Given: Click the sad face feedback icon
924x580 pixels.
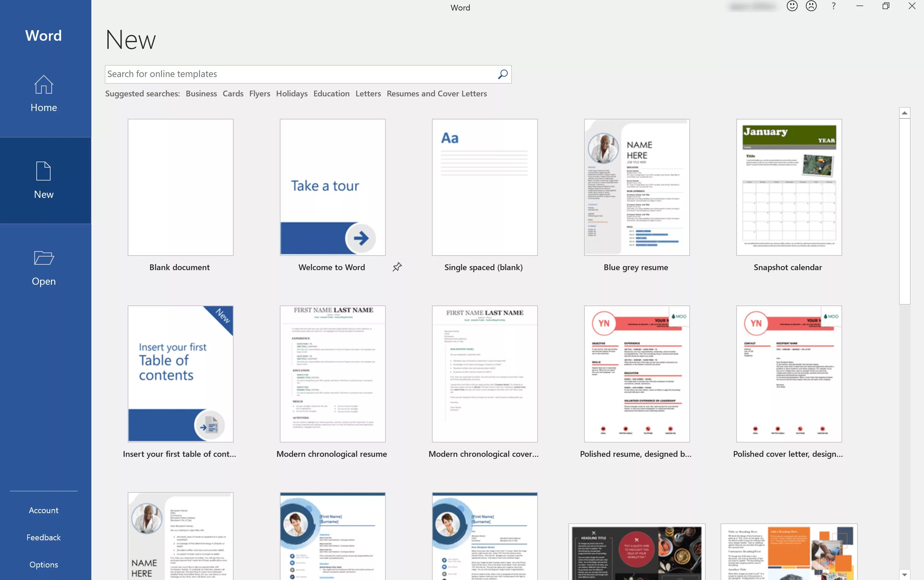Looking at the screenshot, I should 812,7.
